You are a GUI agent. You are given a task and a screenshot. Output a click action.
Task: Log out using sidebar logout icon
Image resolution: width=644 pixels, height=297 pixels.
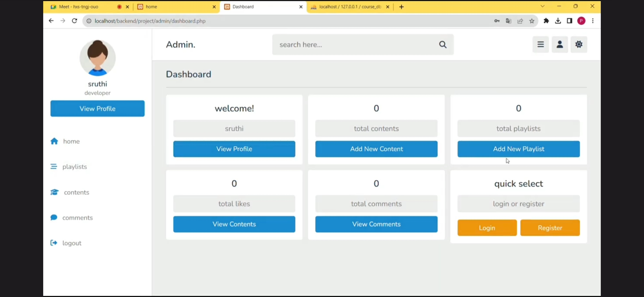click(54, 243)
